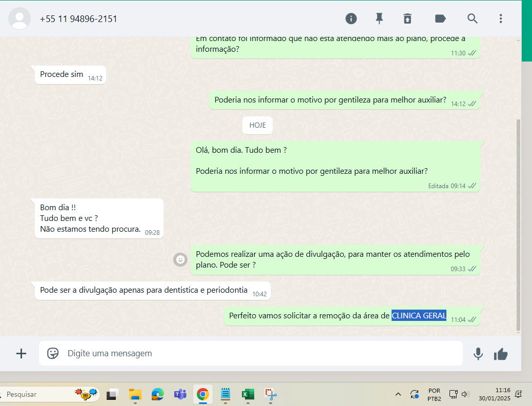Click the contact profile avatar
This screenshot has height=406, width=532.
[x=19, y=18]
